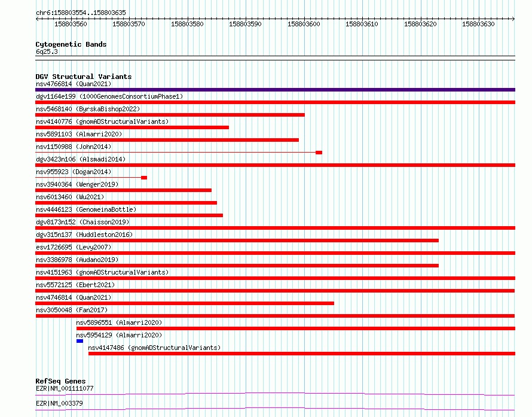Click ruler position 158803620

[x=420, y=24]
